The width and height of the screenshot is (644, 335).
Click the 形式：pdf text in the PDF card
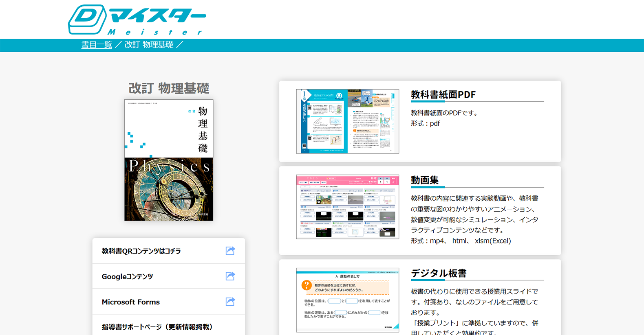pos(425,123)
